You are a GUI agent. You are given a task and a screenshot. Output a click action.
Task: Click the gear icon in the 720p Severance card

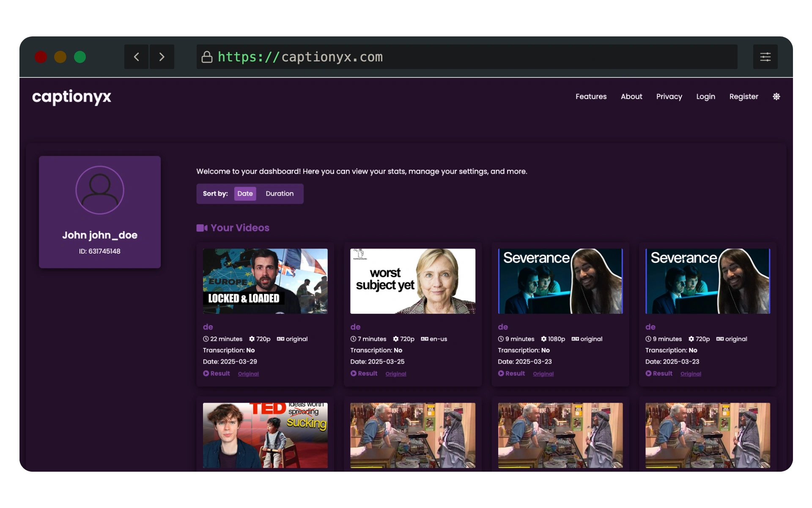pos(691,339)
